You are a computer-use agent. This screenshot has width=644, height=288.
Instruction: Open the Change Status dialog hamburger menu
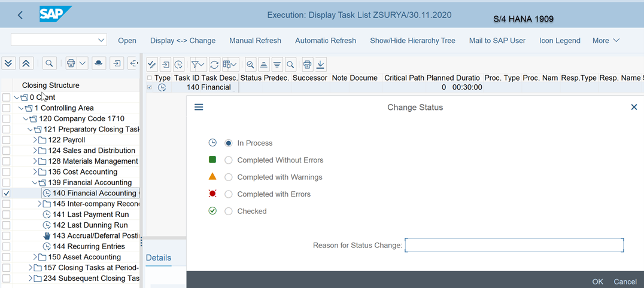pos(199,107)
